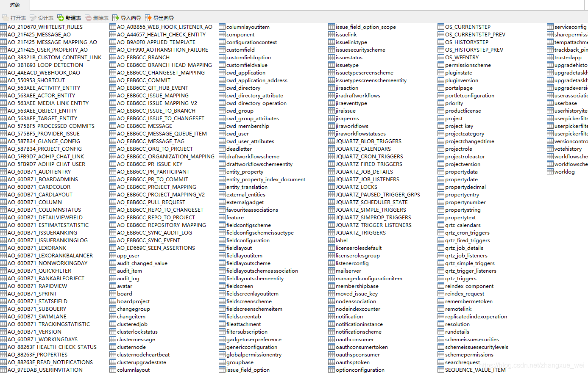Select the table icon for OS_CURRENTSTEP
The height and width of the screenshot is (373, 588).
coord(441,27)
